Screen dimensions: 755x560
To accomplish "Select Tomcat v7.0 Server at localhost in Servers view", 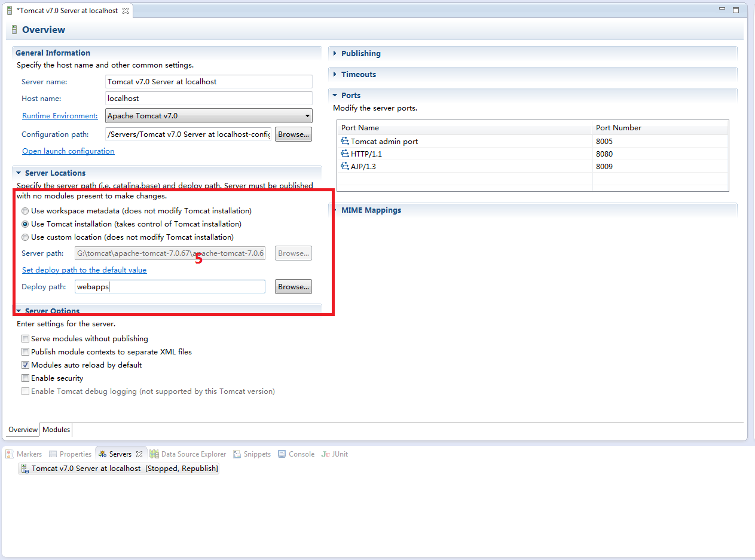I will point(119,469).
